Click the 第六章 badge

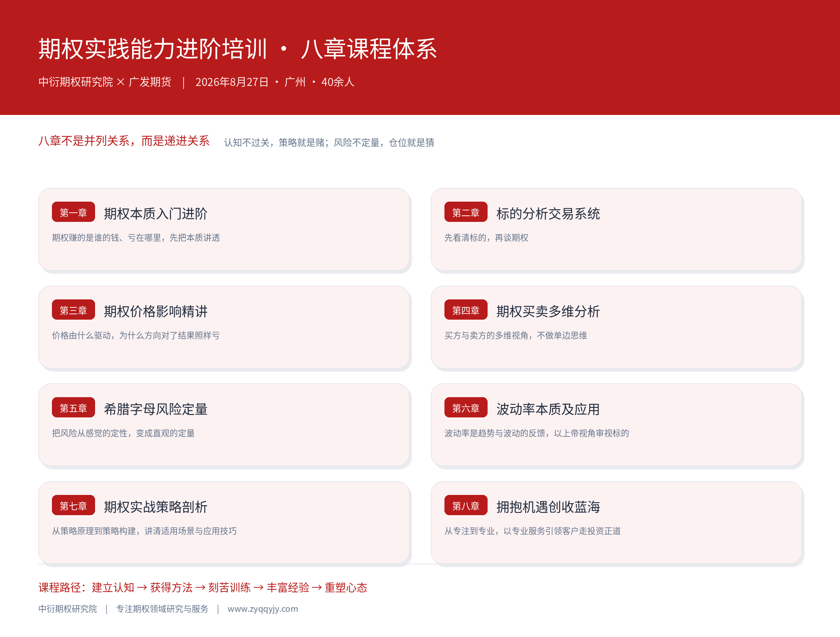coord(466,407)
